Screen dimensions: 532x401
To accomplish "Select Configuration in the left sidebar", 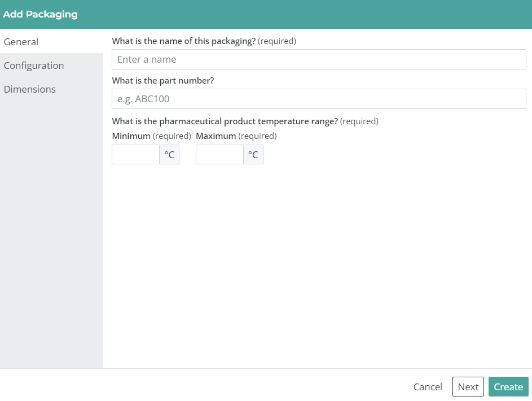I will click(34, 66).
